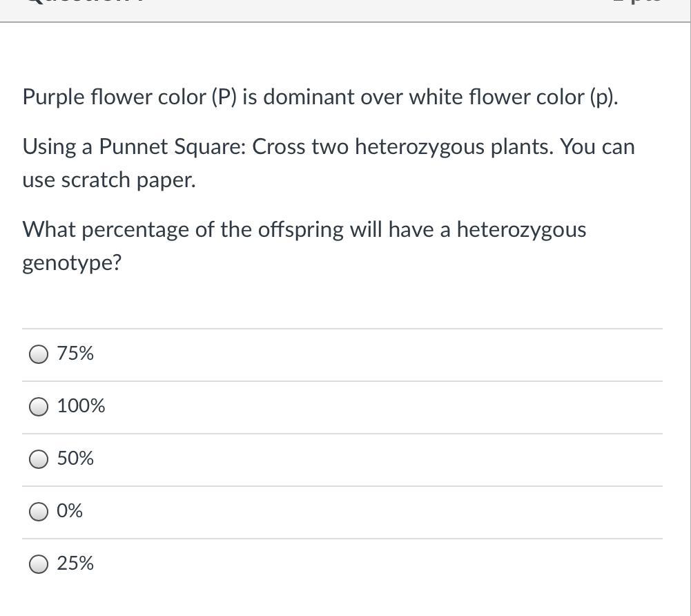This screenshot has width=691, height=616.
Task: Click the "50%" answer label text
Action: click(x=75, y=459)
